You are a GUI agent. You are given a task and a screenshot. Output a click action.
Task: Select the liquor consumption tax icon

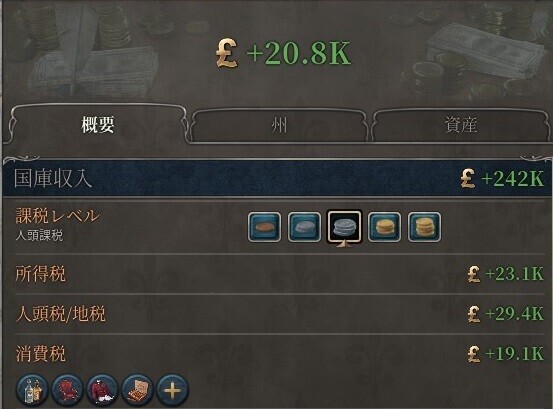point(32,390)
